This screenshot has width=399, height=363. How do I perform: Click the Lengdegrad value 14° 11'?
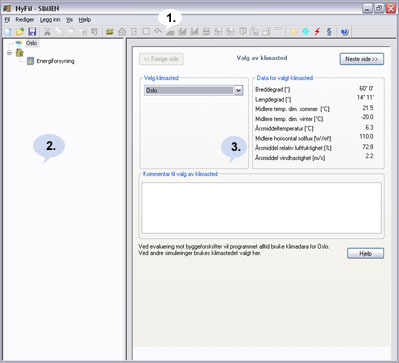pyautogui.click(x=365, y=98)
